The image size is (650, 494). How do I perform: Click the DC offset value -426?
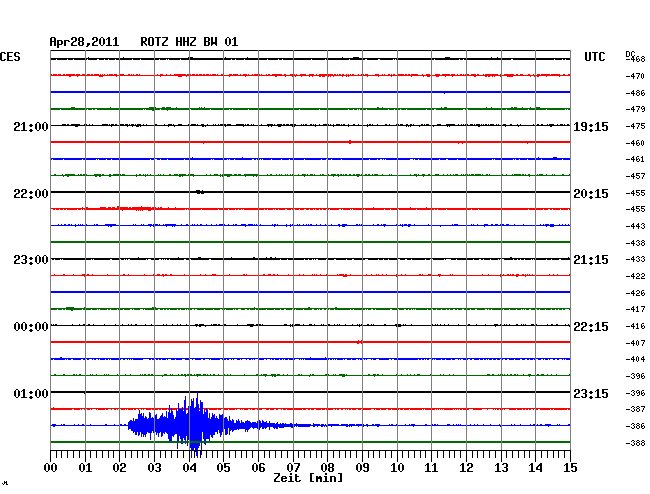pos(635,293)
